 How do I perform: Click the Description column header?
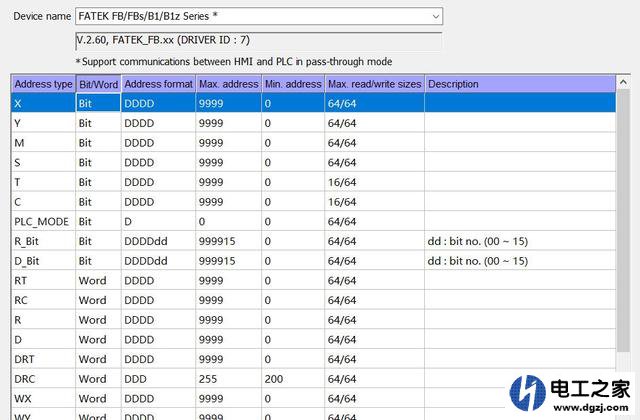coord(453,84)
